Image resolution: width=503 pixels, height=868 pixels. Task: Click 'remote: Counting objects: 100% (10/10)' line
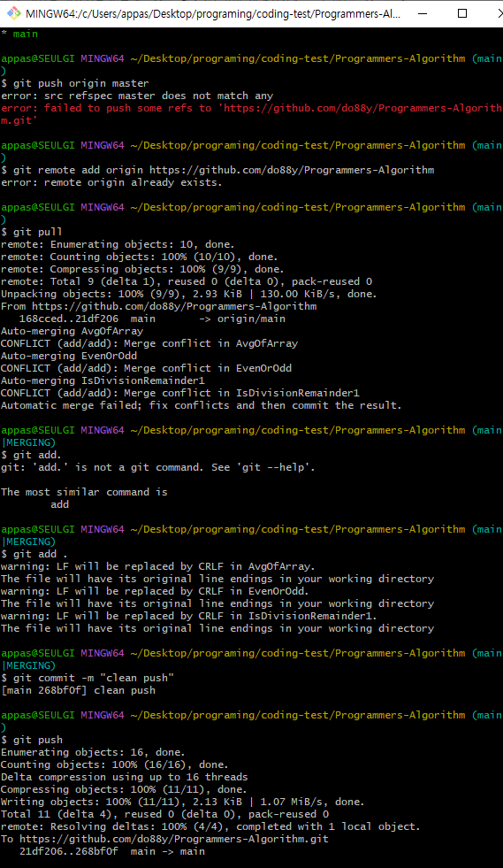[140, 257]
